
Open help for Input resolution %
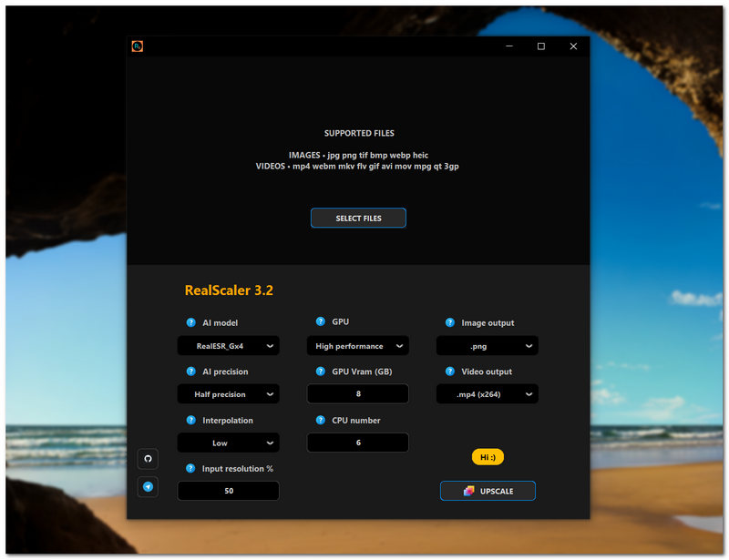pos(190,468)
